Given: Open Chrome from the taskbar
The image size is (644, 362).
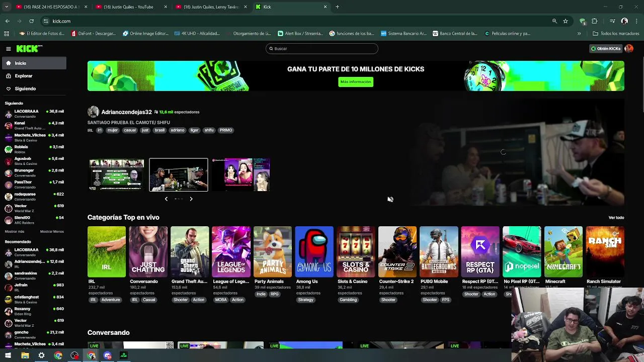Looking at the screenshot, I should point(58,355).
